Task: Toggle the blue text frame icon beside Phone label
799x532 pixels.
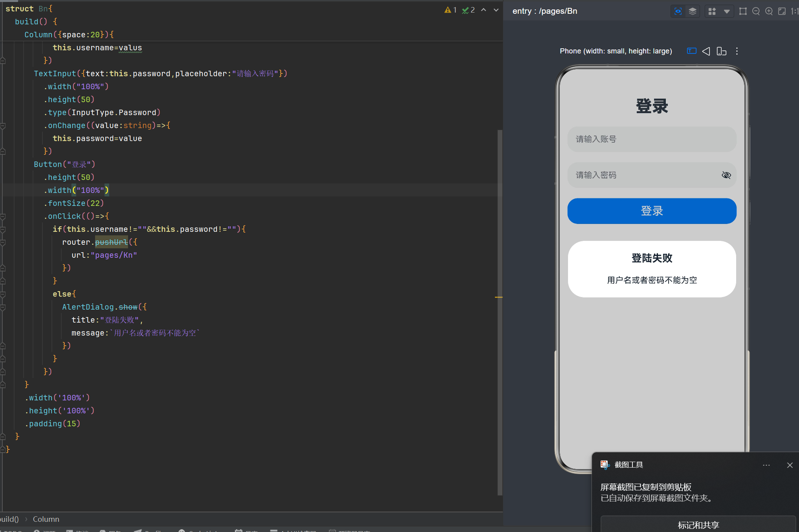Action: (x=692, y=51)
